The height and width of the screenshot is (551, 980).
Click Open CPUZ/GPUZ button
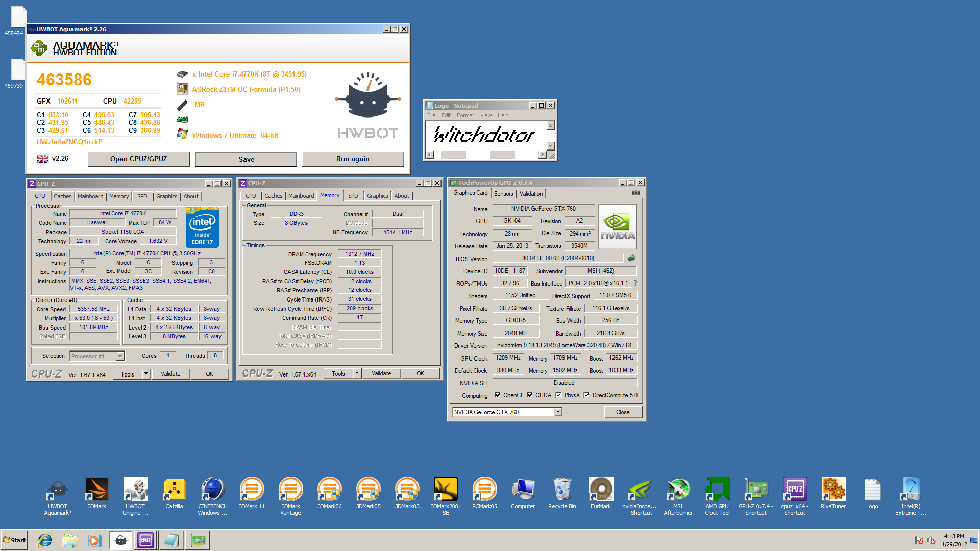(139, 159)
